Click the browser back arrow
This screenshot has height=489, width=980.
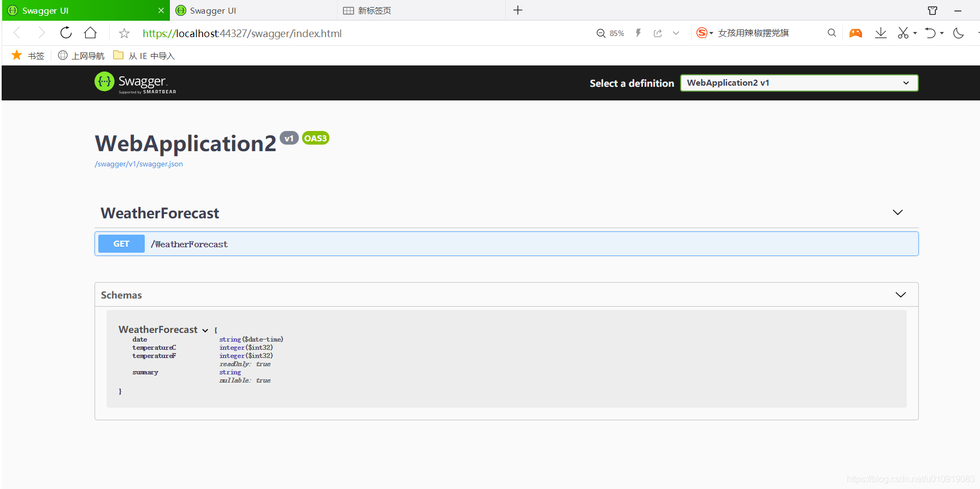(x=17, y=33)
